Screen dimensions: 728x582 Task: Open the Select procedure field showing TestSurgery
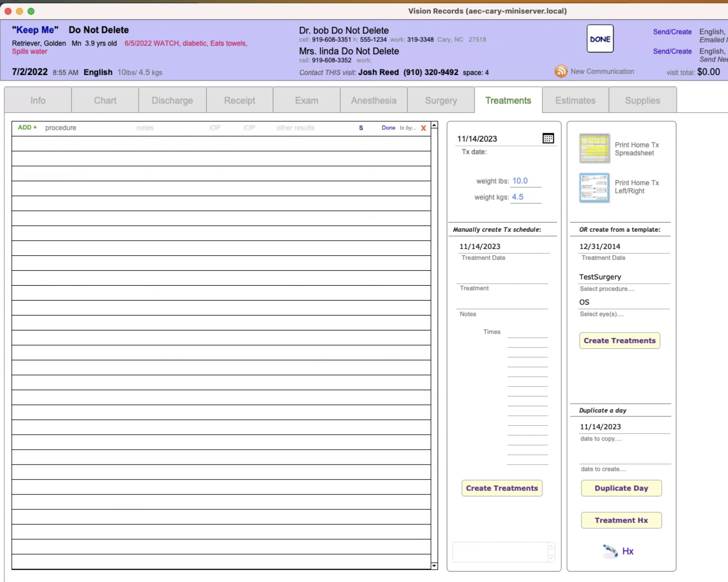coord(623,277)
